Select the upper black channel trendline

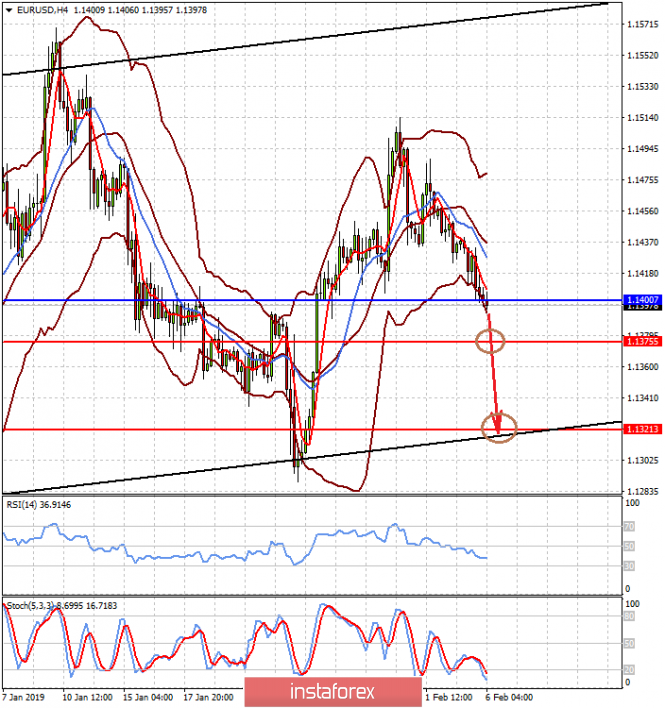(x=305, y=39)
